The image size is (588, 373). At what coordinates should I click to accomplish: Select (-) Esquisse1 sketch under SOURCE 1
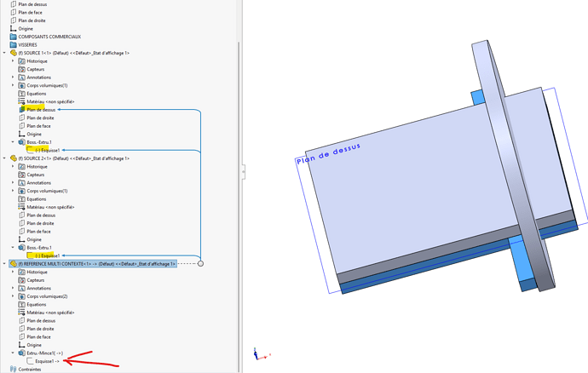(x=47, y=151)
